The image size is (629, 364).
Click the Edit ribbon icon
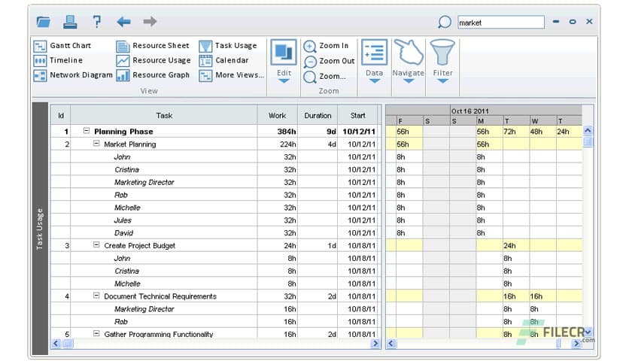click(284, 52)
